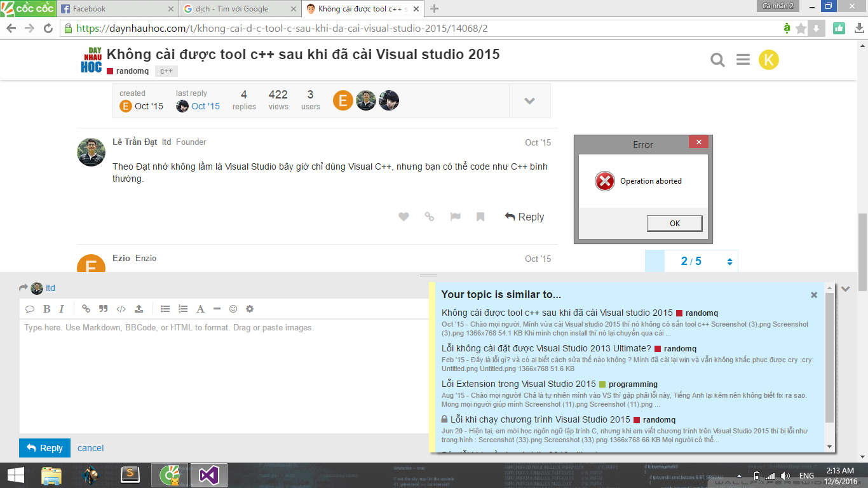Click the volume speaker icon in tray
The height and width of the screenshot is (488, 868).
785,476
